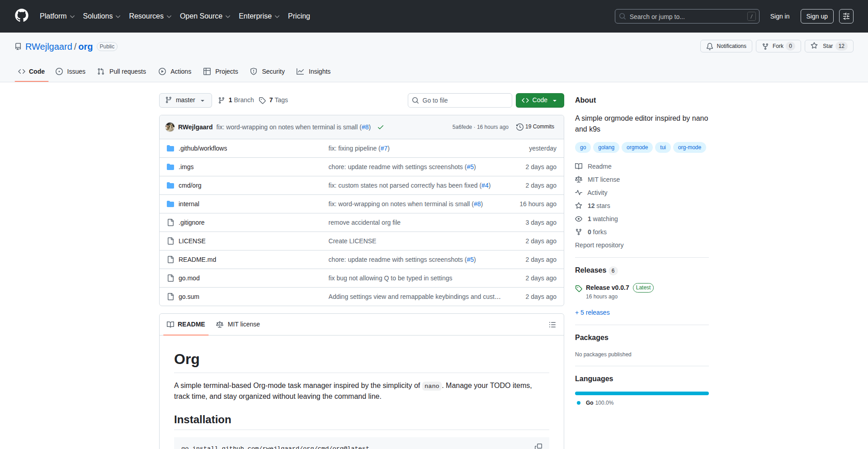Open the + 5 releases link
Viewport: 868px width, 449px height.
pyautogui.click(x=592, y=312)
